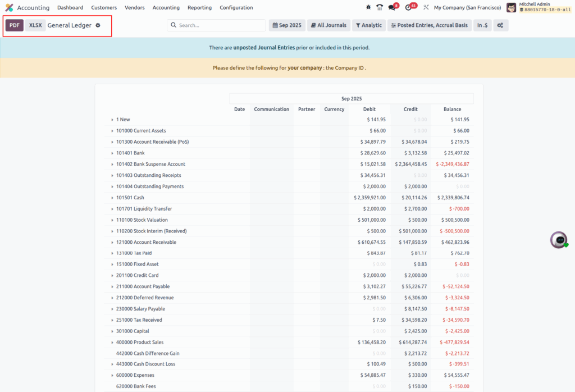Open the Reporting menu
Image resolution: width=575 pixels, height=392 pixels.
(x=199, y=7)
